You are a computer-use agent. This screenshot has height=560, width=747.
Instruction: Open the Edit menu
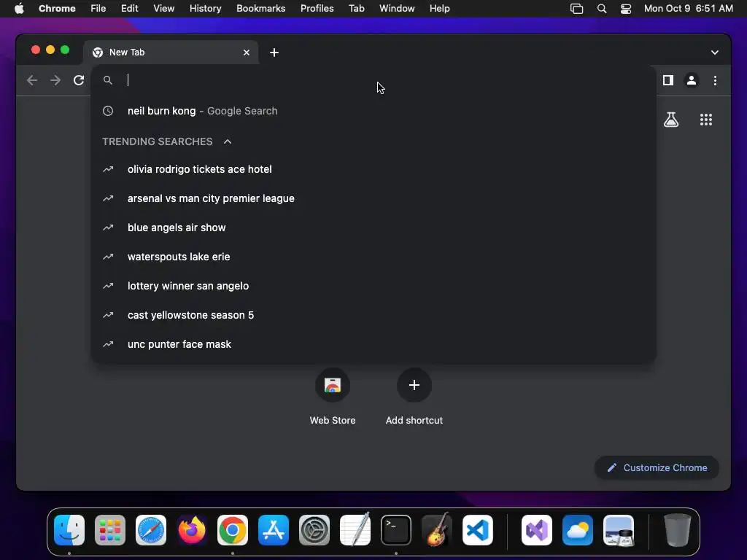pyautogui.click(x=129, y=9)
